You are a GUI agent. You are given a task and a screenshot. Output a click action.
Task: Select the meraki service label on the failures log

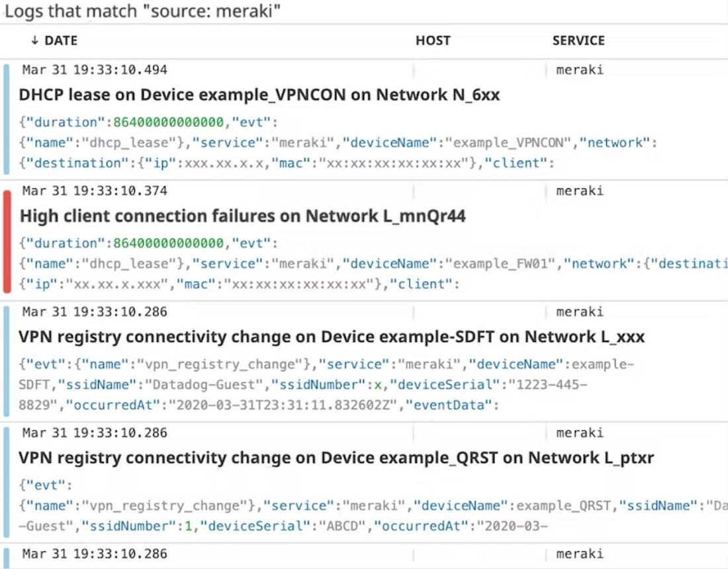click(580, 191)
